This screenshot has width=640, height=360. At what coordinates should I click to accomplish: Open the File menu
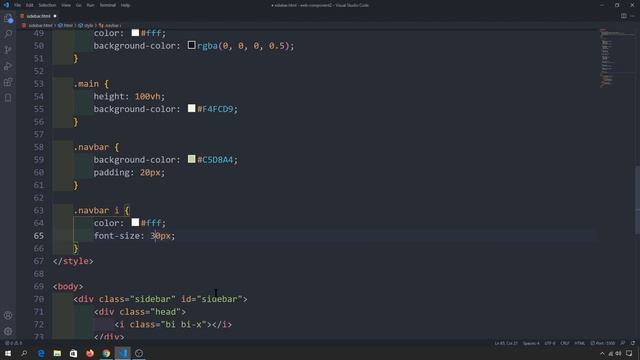tap(18, 5)
